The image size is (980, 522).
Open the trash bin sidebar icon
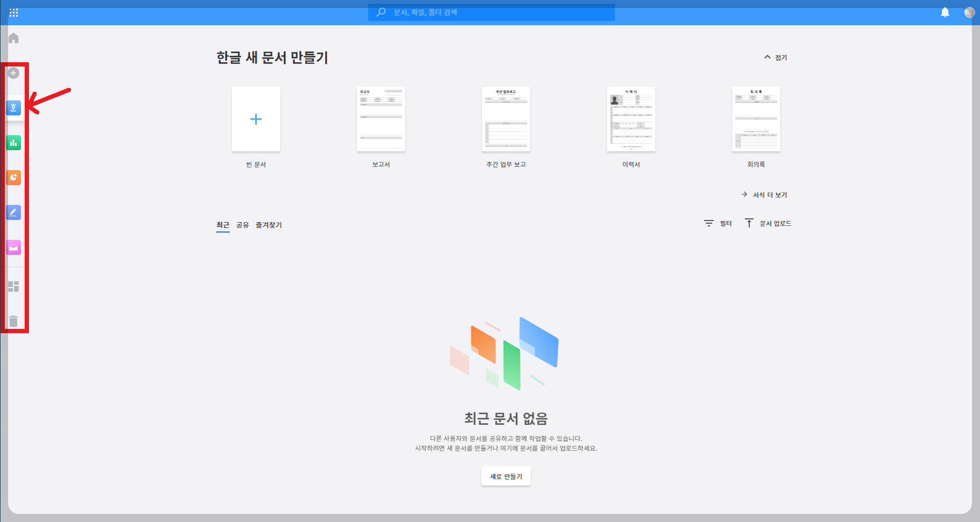(13, 321)
